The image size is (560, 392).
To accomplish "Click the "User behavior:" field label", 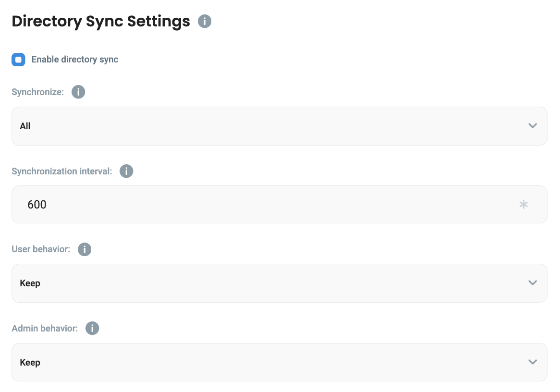I will pos(41,249).
